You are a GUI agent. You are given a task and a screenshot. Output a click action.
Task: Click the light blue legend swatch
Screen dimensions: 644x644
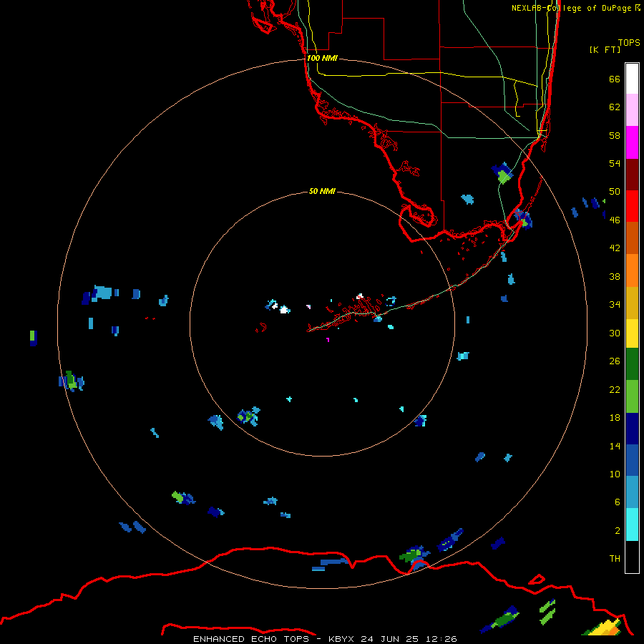click(632, 492)
